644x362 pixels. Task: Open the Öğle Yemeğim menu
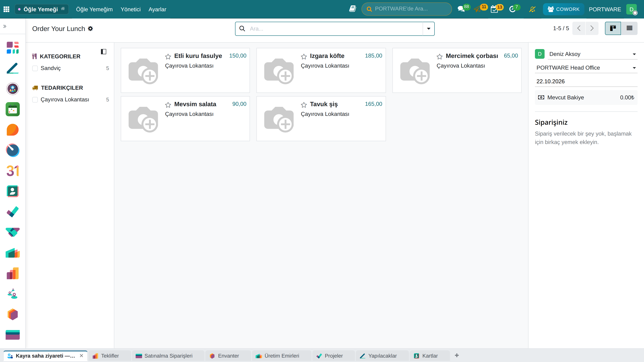pos(94,9)
